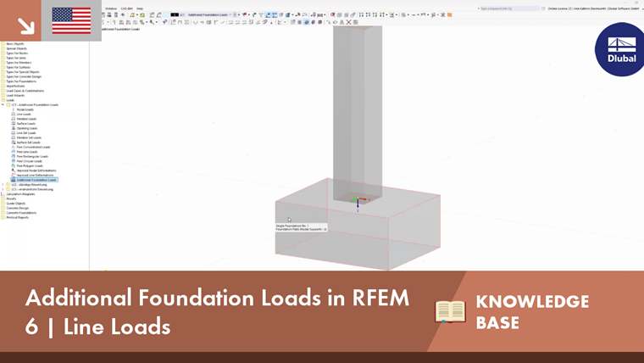Viewport: 644px width, 363px height.
Task: Click the Free Circular Loads icon
Action: click(14, 161)
